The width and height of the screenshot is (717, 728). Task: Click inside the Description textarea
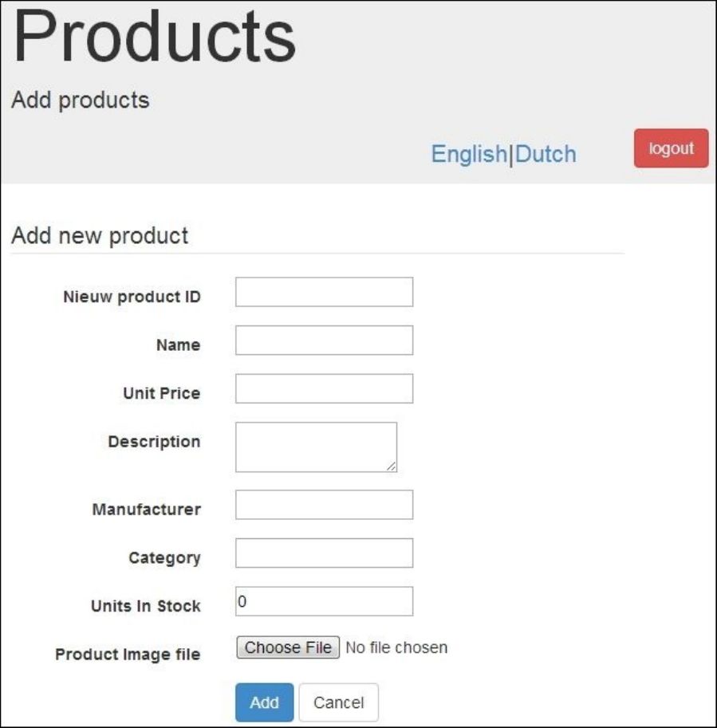pyautogui.click(x=316, y=447)
